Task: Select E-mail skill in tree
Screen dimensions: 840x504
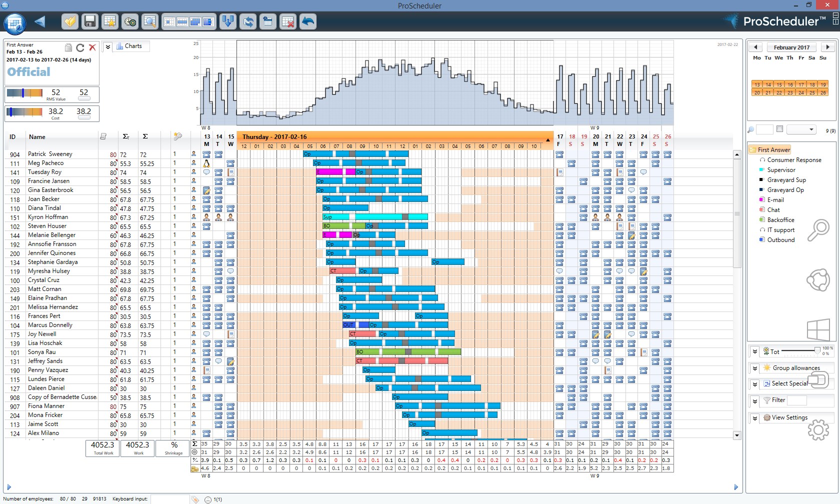Action: pyautogui.click(x=775, y=200)
